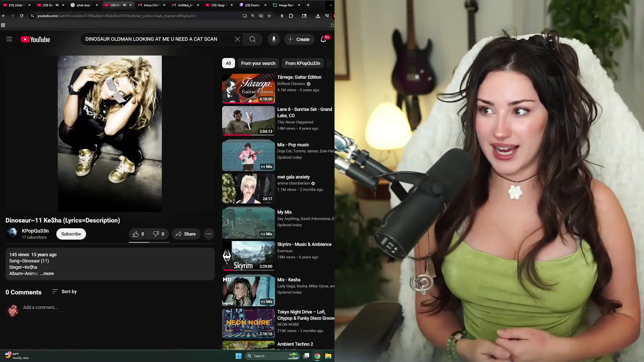
Task: Open the Sort by comments dropdown
Action: [65, 292]
